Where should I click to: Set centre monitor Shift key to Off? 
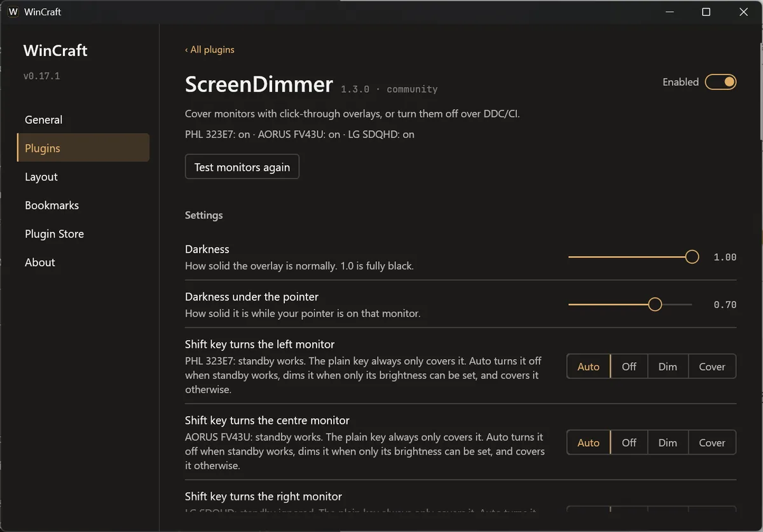629,442
